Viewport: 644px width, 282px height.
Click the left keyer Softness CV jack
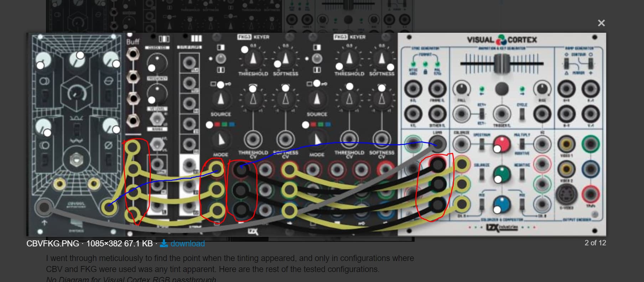[x=285, y=140]
